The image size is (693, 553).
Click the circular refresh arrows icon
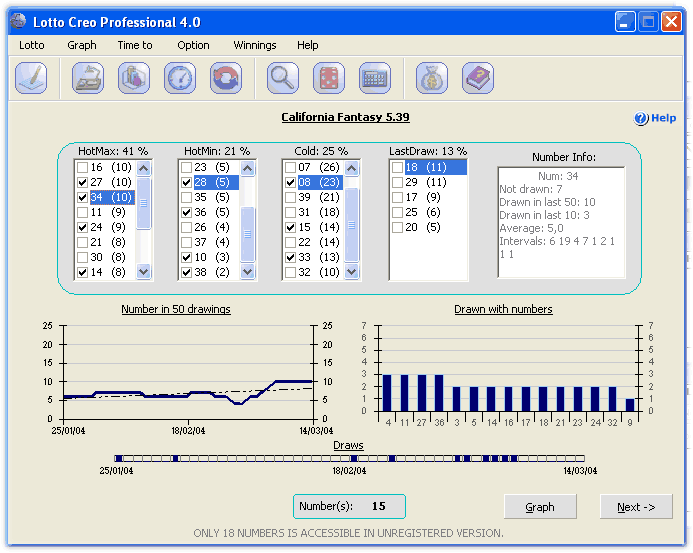(x=226, y=78)
